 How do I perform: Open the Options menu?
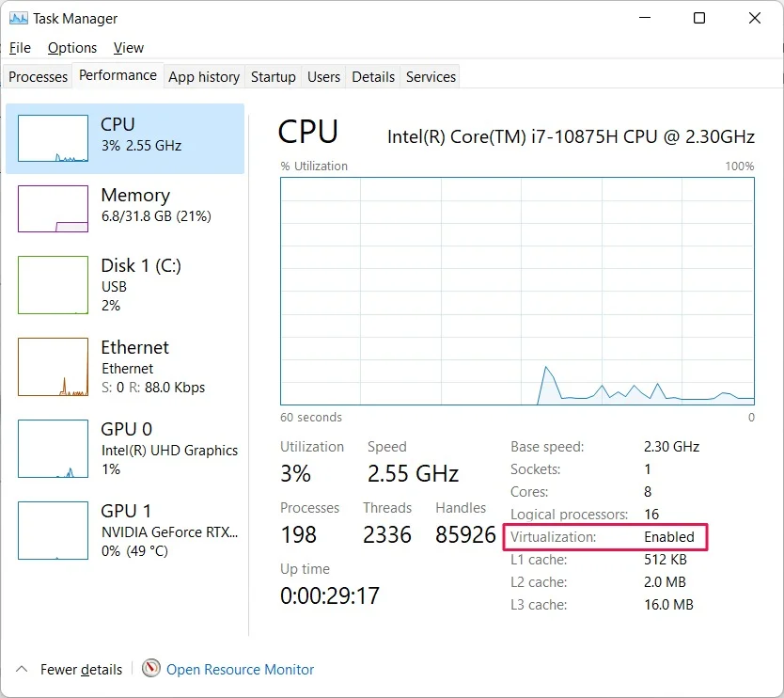click(72, 48)
